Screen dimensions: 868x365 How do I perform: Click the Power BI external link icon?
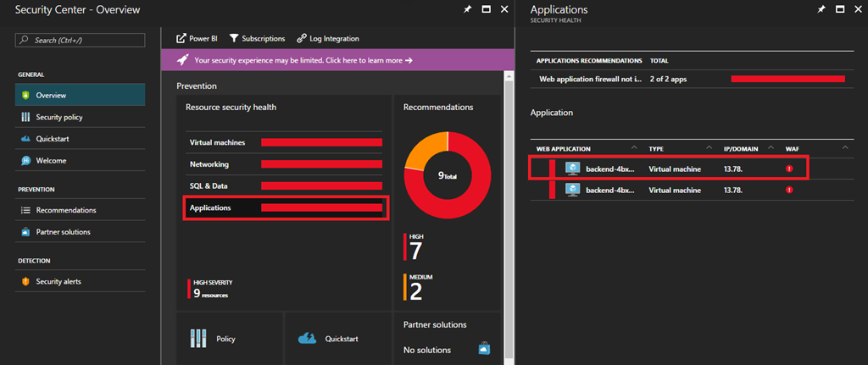click(181, 39)
